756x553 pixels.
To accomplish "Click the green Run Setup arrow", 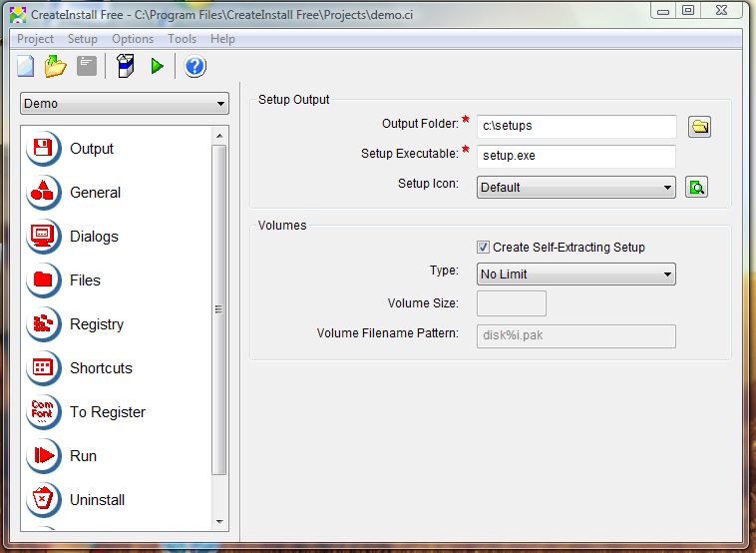I will tap(157, 66).
